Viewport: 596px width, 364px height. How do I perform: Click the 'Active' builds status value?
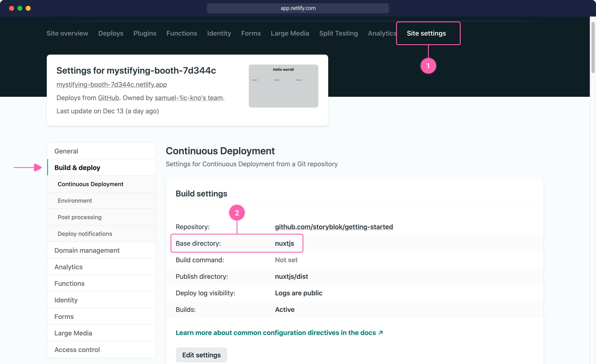click(x=285, y=309)
